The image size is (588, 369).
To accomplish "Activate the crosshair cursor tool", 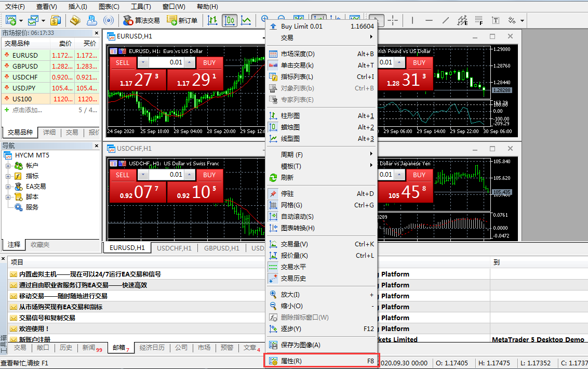I will 393,21.
